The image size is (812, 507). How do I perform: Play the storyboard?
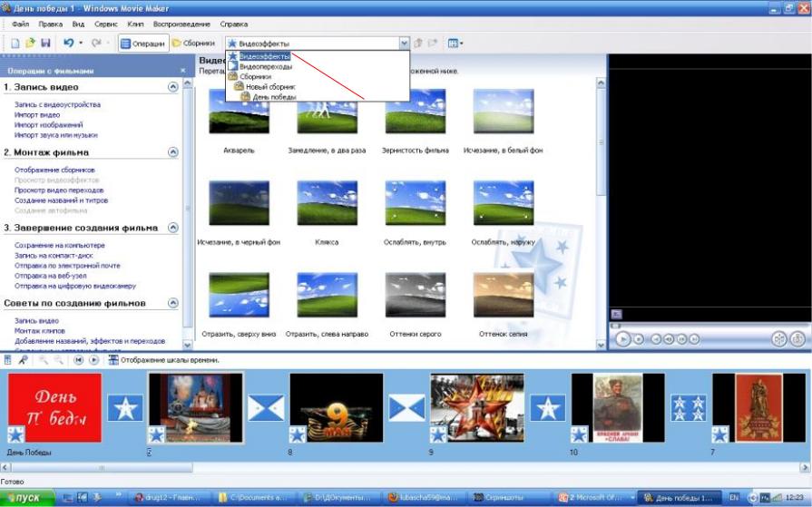(x=93, y=360)
